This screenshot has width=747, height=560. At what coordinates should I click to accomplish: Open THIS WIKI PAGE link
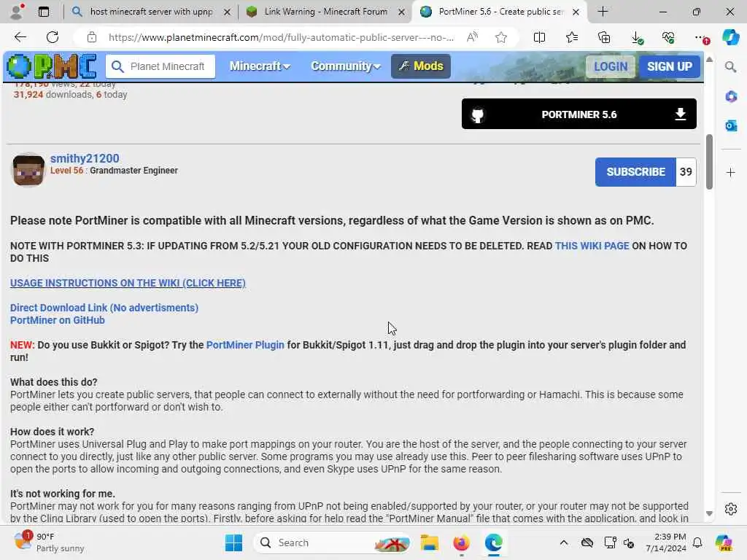click(592, 246)
